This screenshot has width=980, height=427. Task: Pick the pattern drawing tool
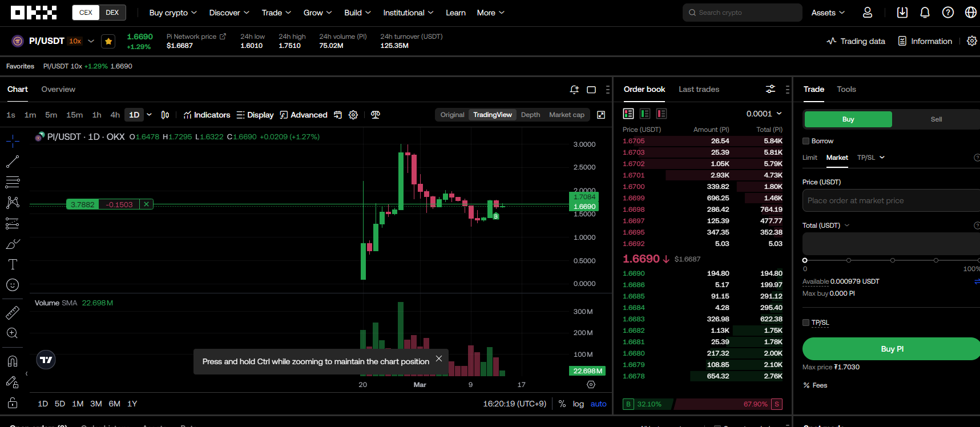[x=13, y=203]
